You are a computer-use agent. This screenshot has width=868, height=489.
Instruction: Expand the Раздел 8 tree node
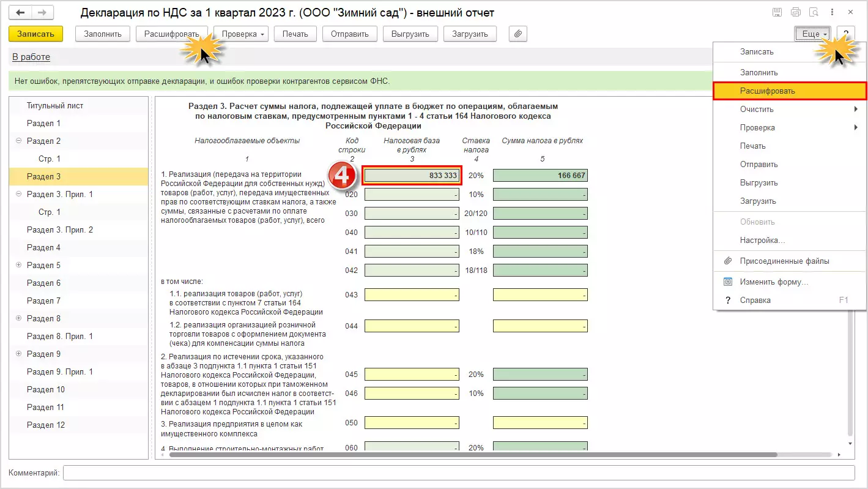(18, 318)
